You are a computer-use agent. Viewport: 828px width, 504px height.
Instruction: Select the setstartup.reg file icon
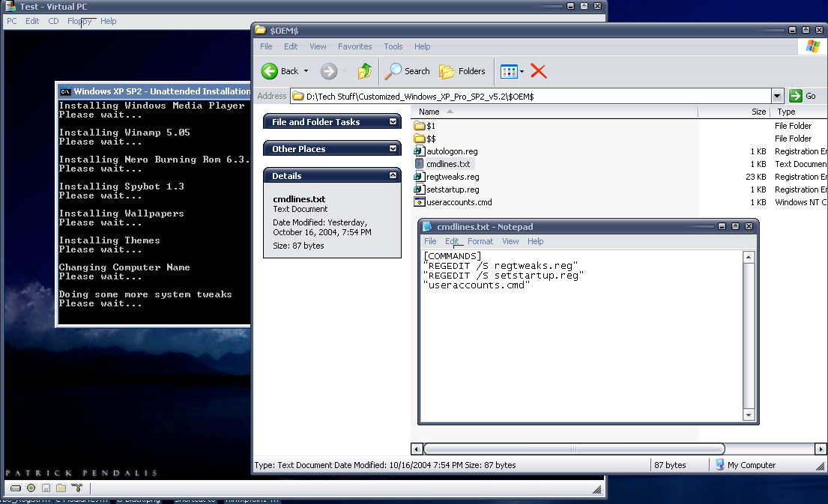coord(420,189)
